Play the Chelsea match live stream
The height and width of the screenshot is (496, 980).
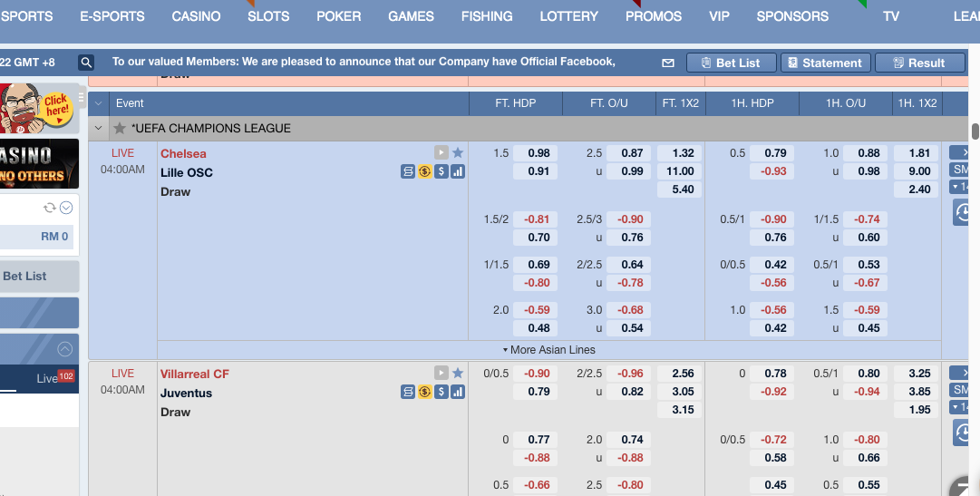(441, 153)
